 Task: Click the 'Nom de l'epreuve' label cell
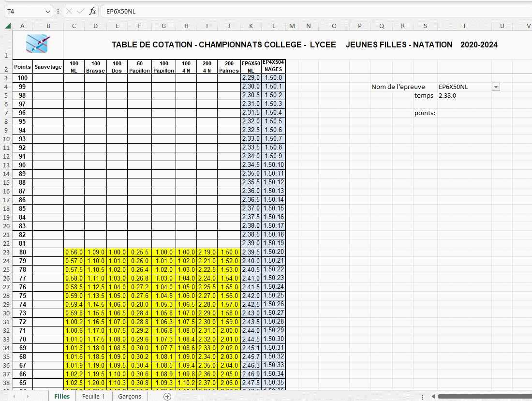coord(398,87)
